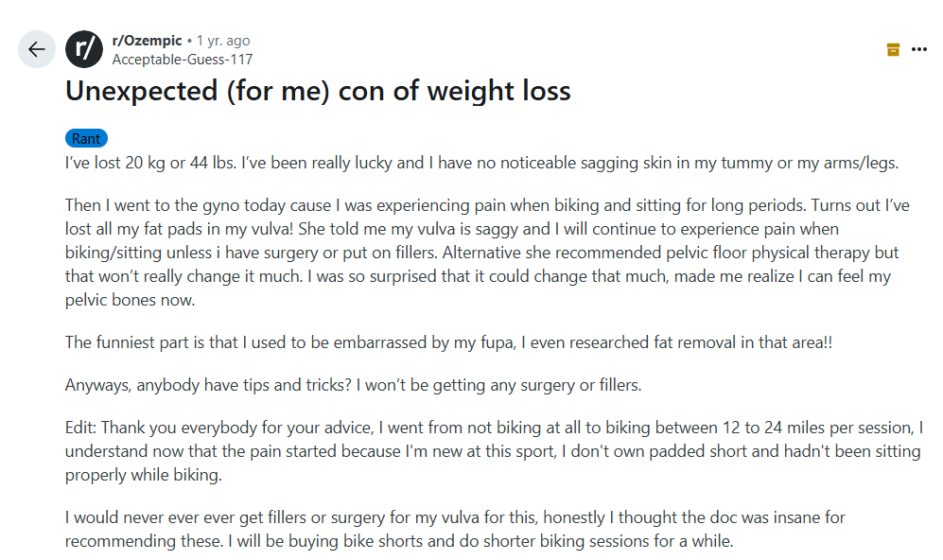Click the line starting 'I've lost 20 kg'
Image resolution: width=943 pixels, height=560 pixels.
coord(481,163)
